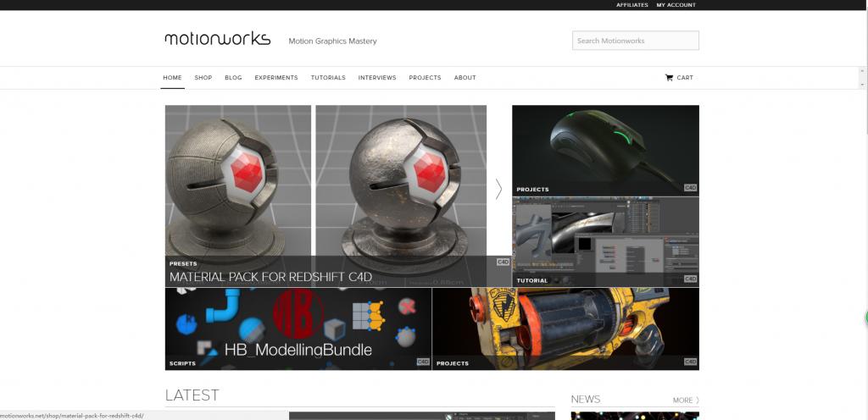Click C4D badge on HB_ModellingBundle tile

[423, 362]
